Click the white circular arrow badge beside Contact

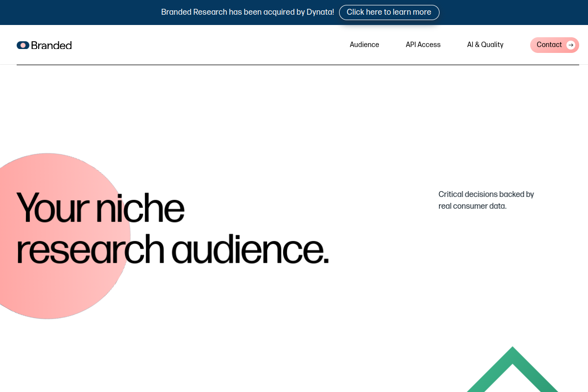click(x=571, y=45)
